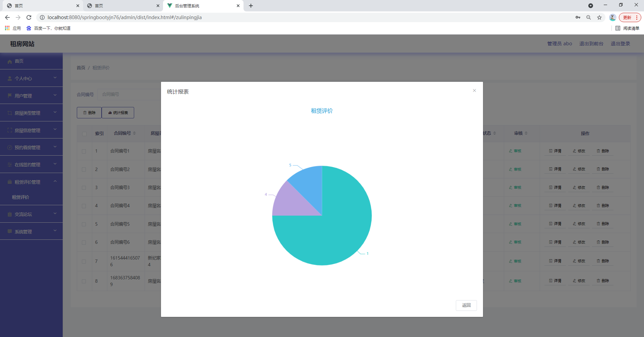Click the user icon for 个人中心
Image resolution: width=644 pixels, height=337 pixels.
point(9,78)
